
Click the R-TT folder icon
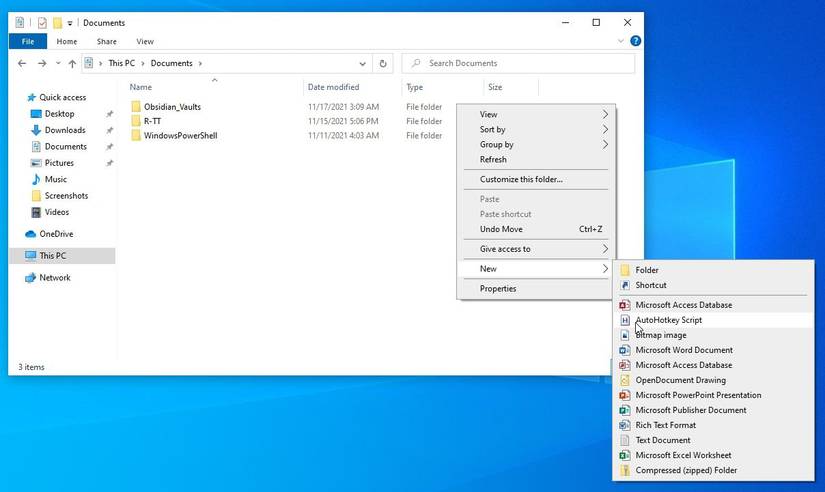click(x=136, y=121)
